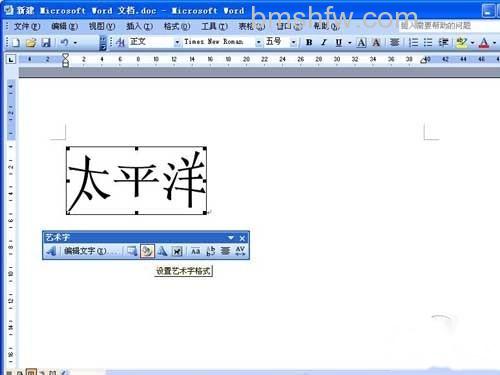Open the 工具 menu
Viewport: 500px width, 375px height.
[x=214, y=26]
